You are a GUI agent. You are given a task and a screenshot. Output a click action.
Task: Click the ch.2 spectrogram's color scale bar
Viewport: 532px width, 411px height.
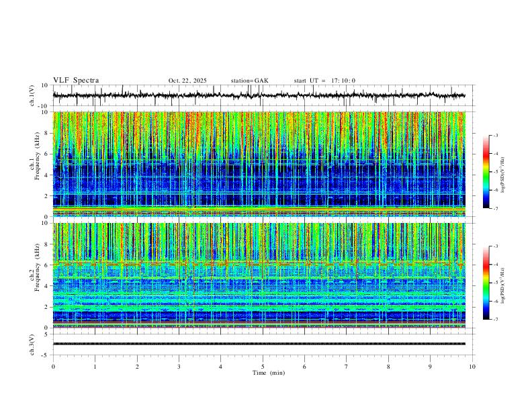point(486,283)
